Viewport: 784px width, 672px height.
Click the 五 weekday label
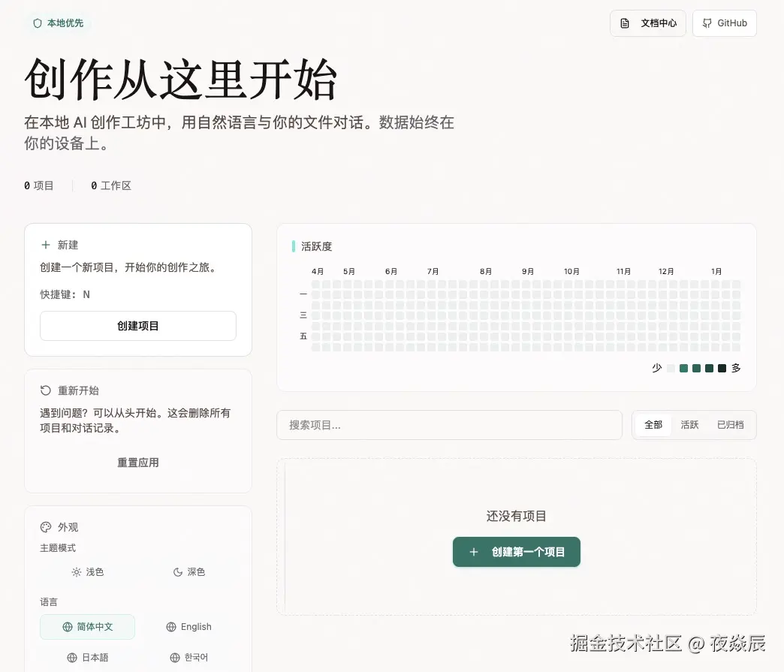303,336
